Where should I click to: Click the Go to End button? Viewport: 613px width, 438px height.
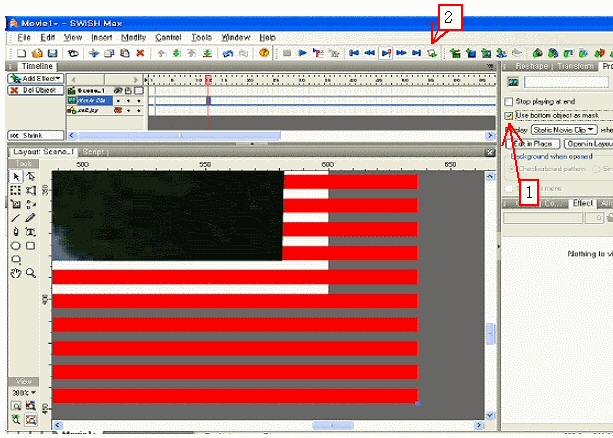417,53
